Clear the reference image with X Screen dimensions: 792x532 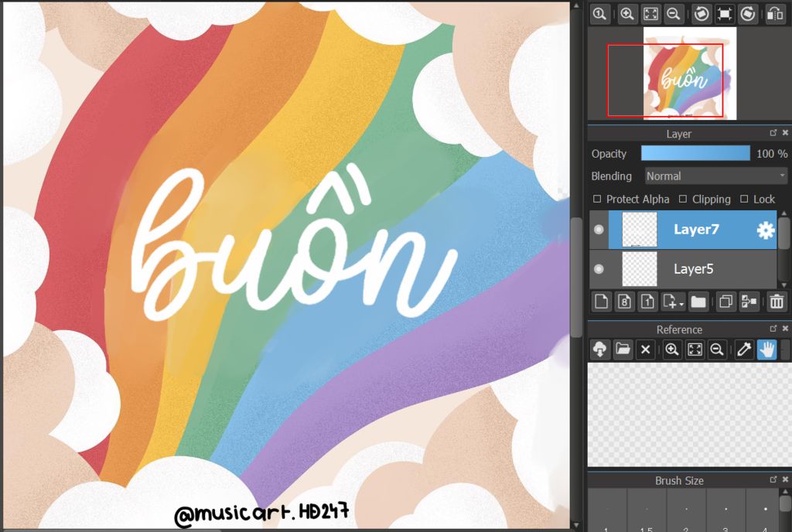point(646,350)
